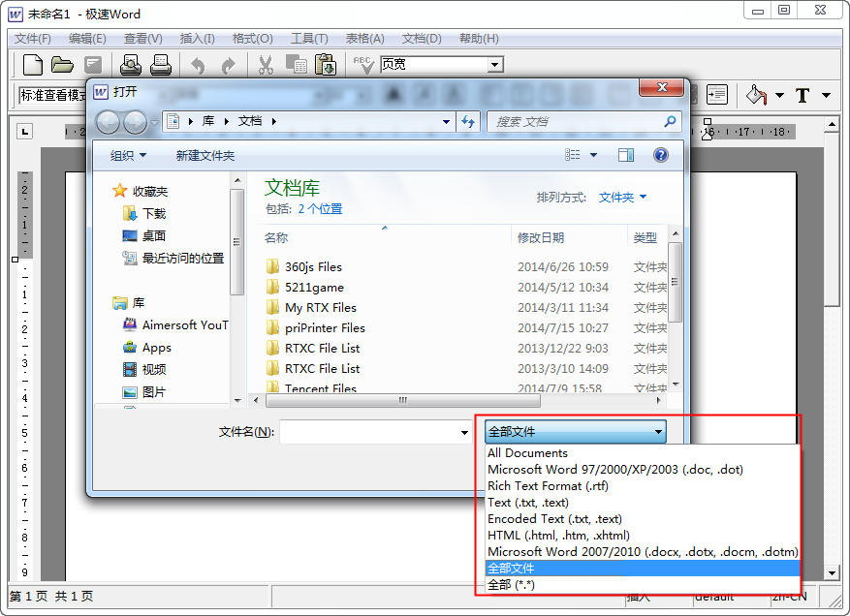This screenshot has height=616, width=850.
Task: Open the 文件名 combo box dropdown arrow
Action: point(464,432)
